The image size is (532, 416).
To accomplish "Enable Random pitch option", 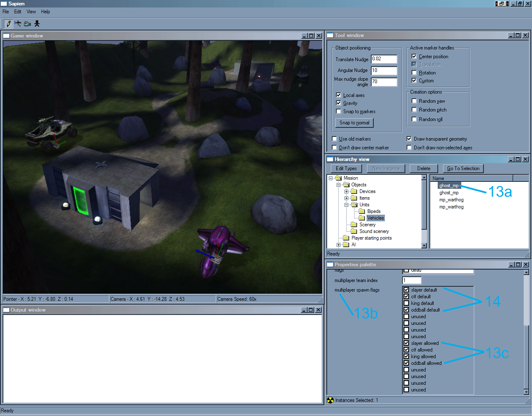I will (x=414, y=110).
